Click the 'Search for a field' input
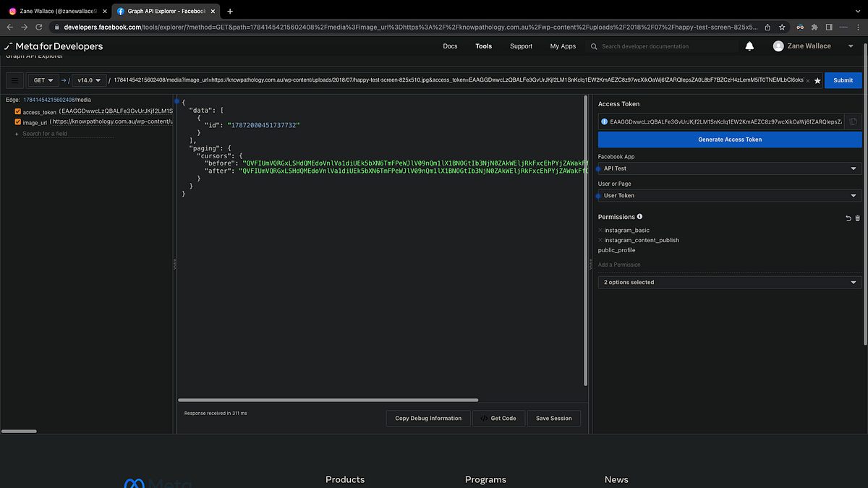The height and width of the screenshot is (488, 868). pos(43,133)
